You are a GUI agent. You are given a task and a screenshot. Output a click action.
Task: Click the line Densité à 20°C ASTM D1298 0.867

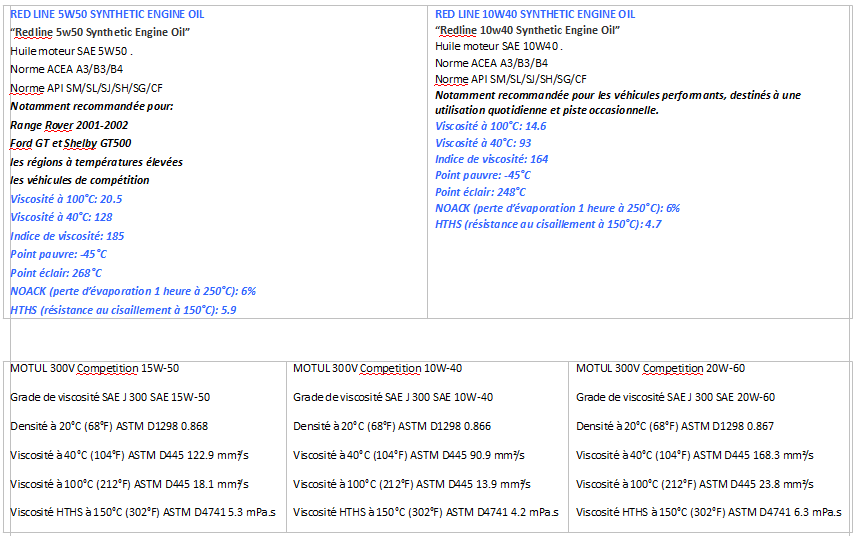click(x=675, y=426)
